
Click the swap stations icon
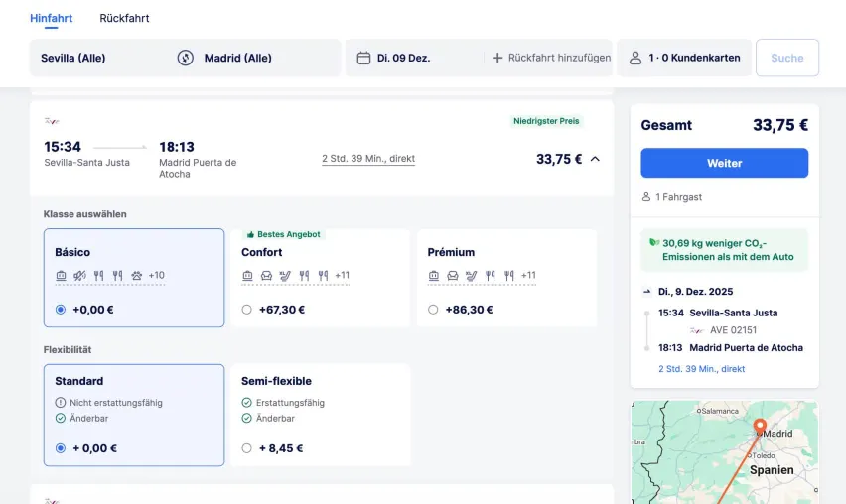pyautogui.click(x=185, y=58)
